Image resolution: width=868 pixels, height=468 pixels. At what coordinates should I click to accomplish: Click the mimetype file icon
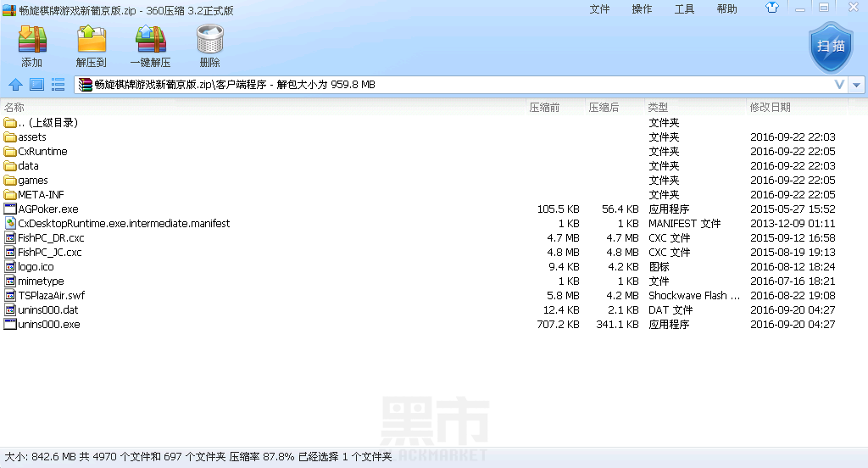tap(10, 281)
